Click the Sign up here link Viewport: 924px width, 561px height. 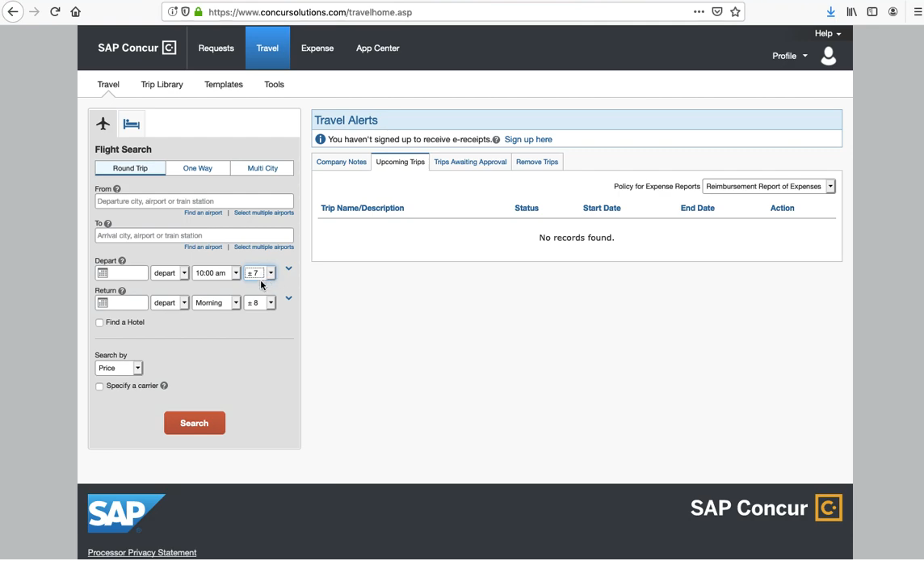(x=528, y=140)
